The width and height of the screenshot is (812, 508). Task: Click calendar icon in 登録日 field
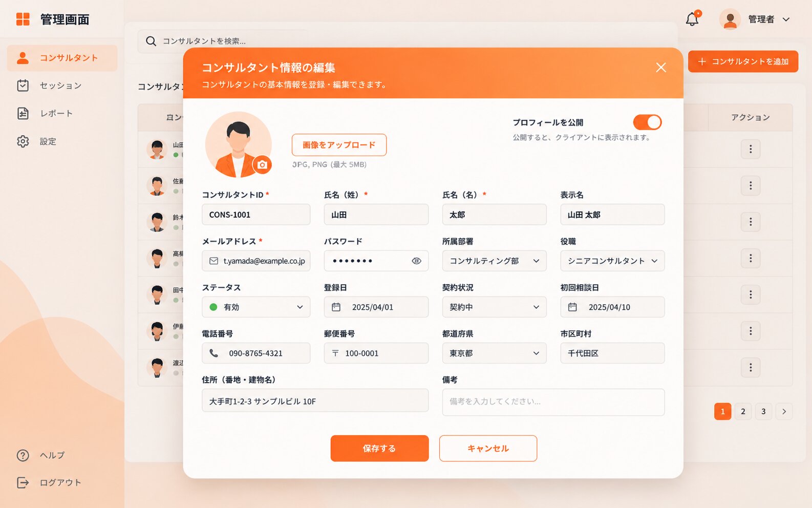point(336,307)
